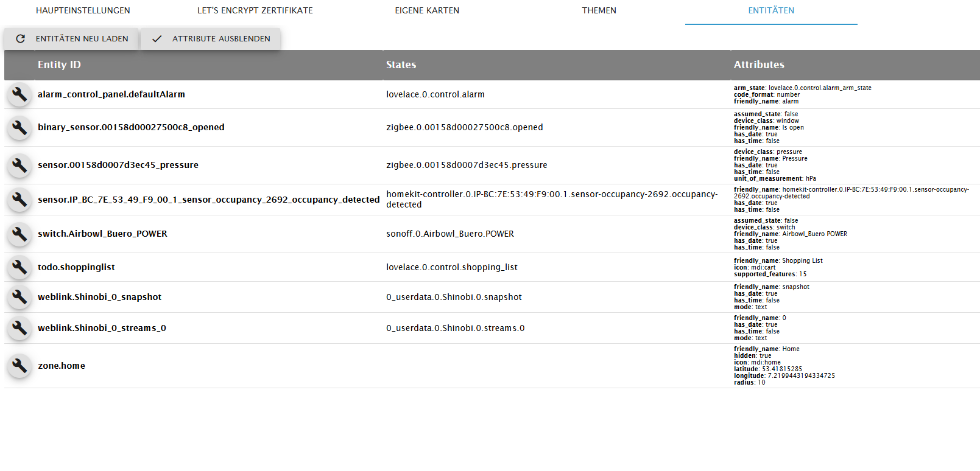Viewport: 980px width, 471px height.
Task: Click wrench for switch.Airbowl_Buero_POWER
Action: pos(19,234)
